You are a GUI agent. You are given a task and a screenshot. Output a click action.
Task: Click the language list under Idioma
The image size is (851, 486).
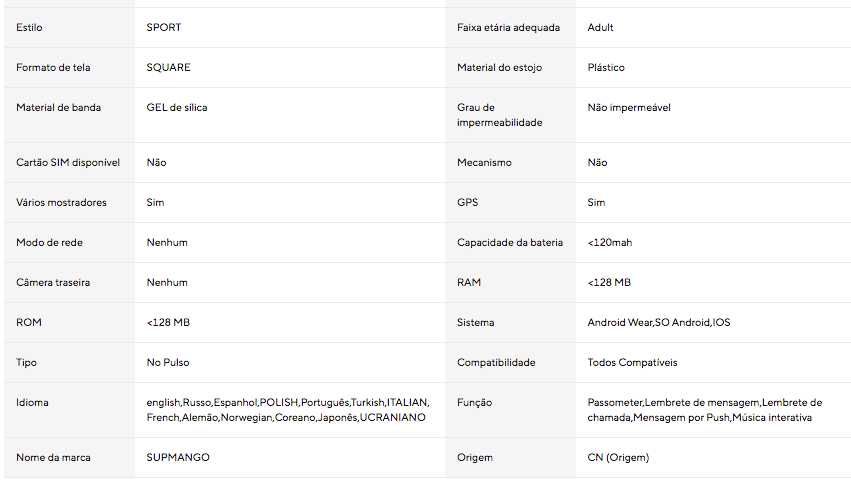pos(287,410)
